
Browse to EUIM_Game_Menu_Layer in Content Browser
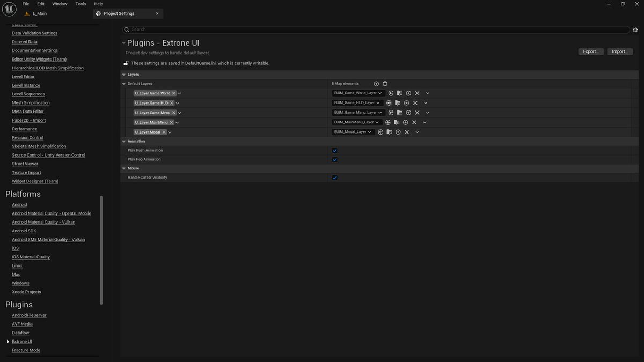tap(400, 113)
